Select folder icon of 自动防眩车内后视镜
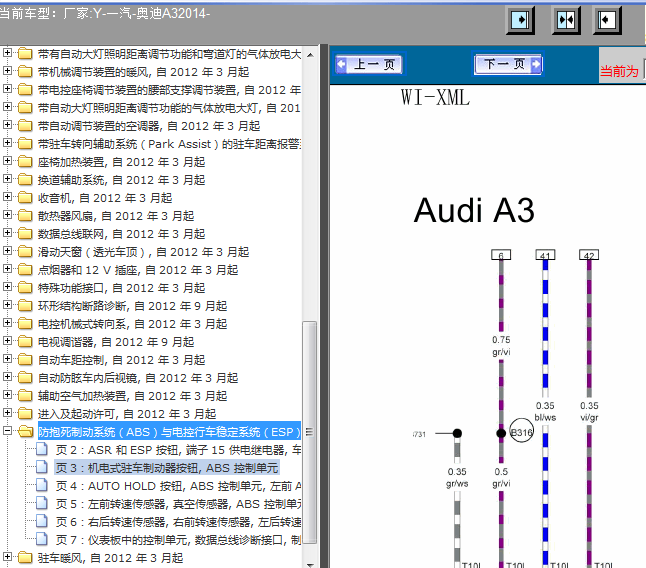The width and height of the screenshot is (646, 568). click(x=25, y=378)
